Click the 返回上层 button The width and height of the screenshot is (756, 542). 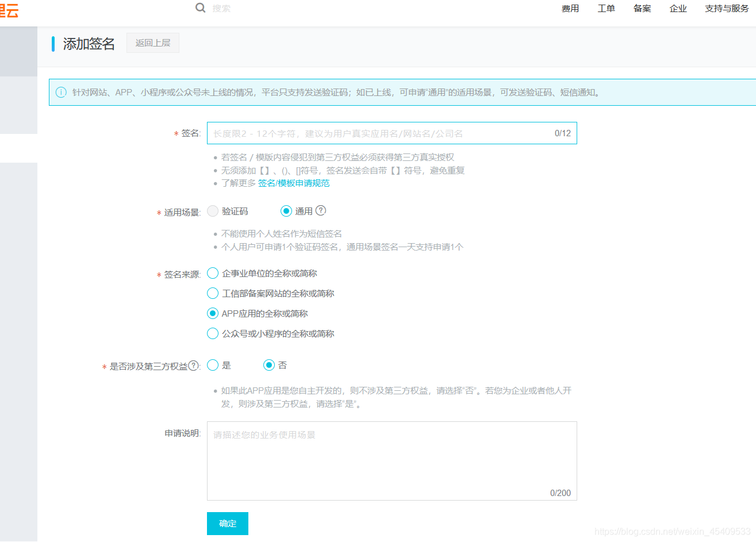pyautogui.click(x=153, y=43)
